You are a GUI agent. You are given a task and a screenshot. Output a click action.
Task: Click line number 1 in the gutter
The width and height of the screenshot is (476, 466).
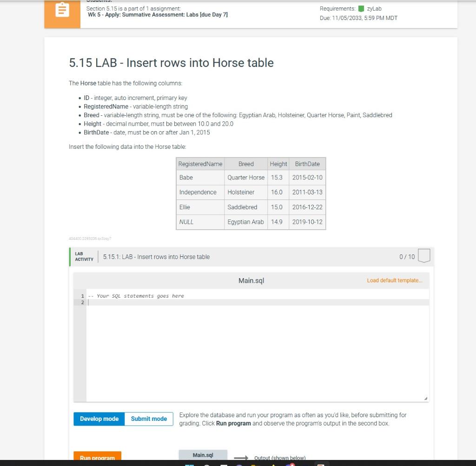(x=82, y=296)
